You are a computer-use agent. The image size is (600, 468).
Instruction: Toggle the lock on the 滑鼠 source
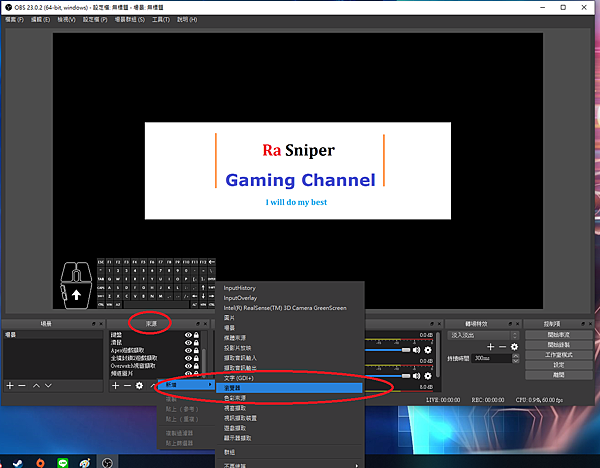(195, 342)
